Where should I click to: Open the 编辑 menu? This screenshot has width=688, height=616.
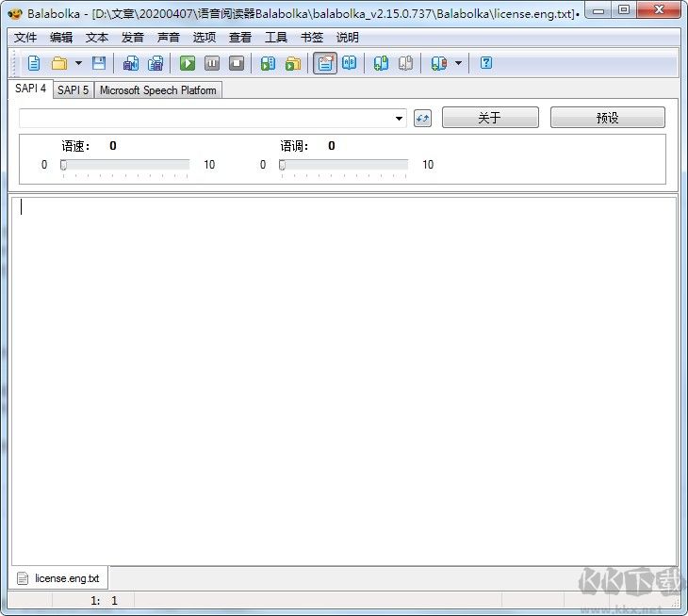(x=61, y=38)
